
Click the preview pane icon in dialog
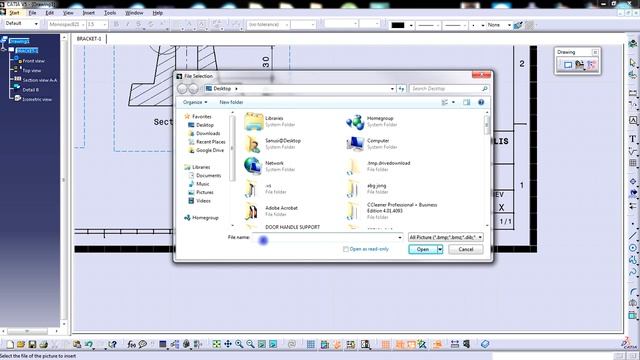(467, 102)
